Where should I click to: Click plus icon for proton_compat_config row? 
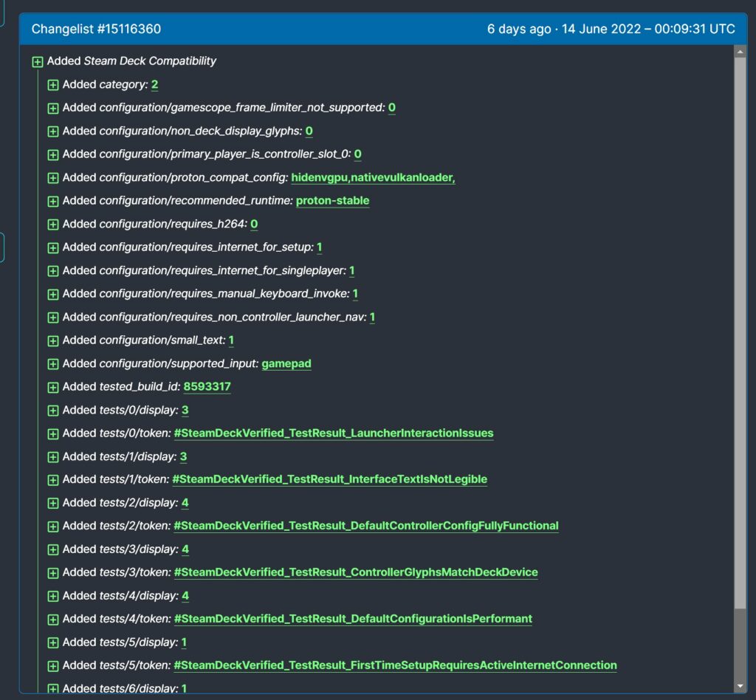(53, 178)
